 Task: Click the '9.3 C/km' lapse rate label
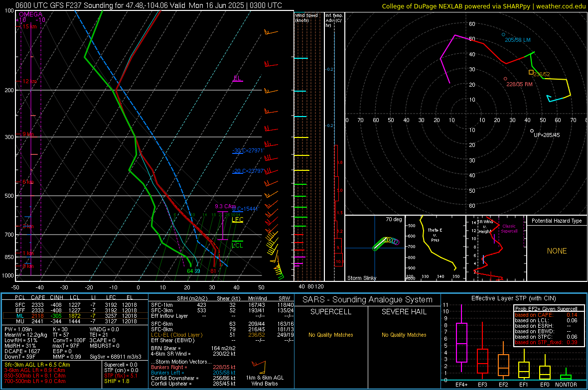[x=225, y=206]
